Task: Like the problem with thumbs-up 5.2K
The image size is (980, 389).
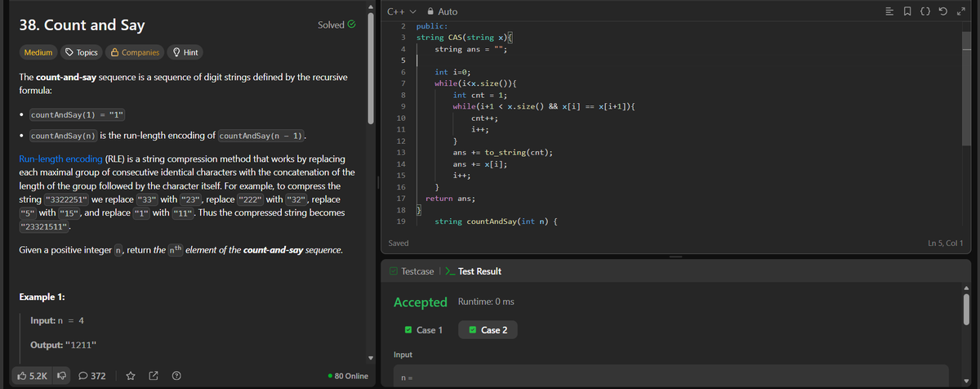Action: click(x=32, y=376)
